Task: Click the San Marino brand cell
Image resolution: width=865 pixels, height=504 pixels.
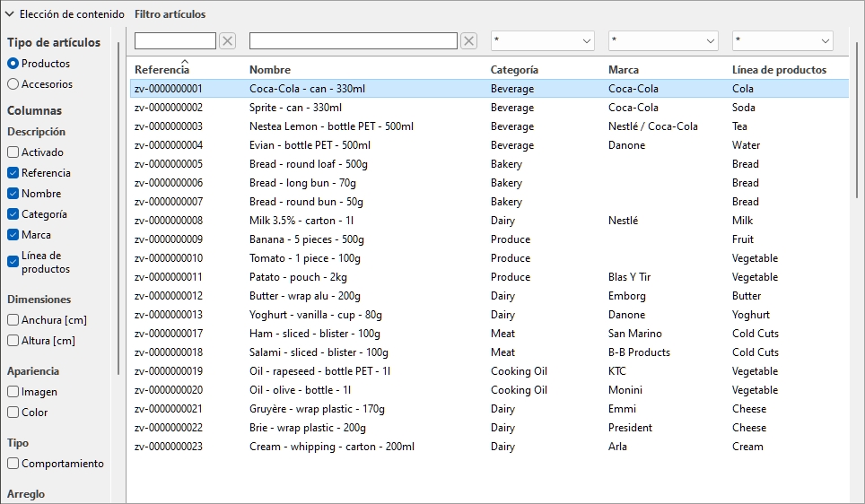Action: click(x=635, y=334)
